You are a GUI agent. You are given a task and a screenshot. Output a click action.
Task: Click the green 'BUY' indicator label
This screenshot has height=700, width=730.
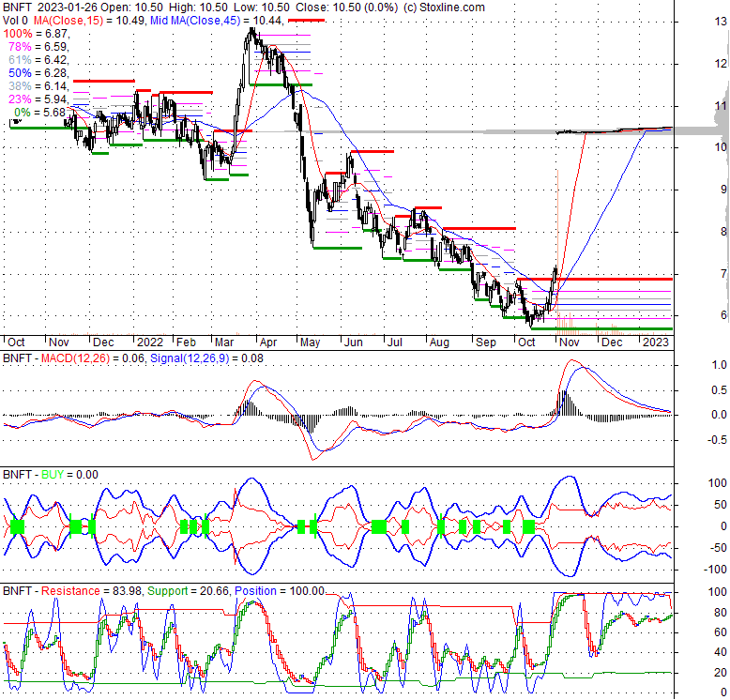[53, 474]
